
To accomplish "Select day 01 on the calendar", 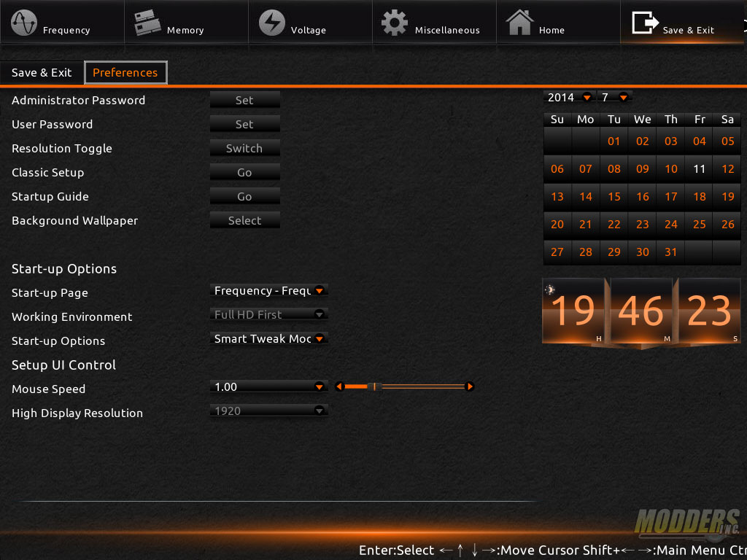I will click(x=614, y=141).
